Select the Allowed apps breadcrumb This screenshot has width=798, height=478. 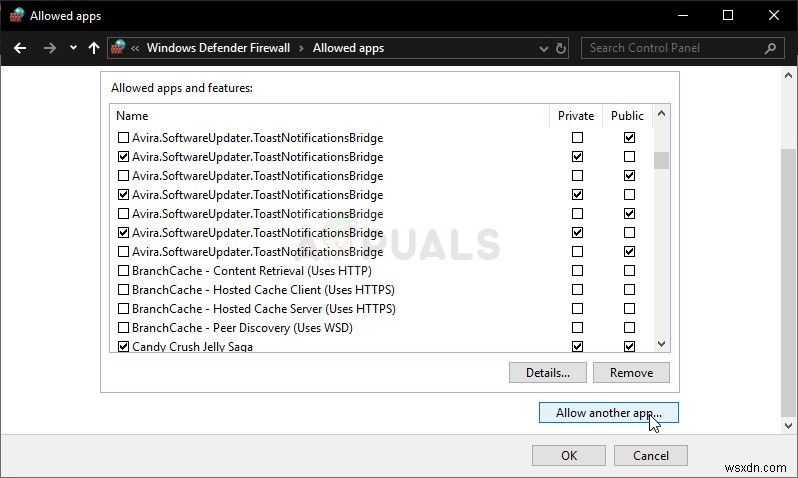click(x=348, y=47)
